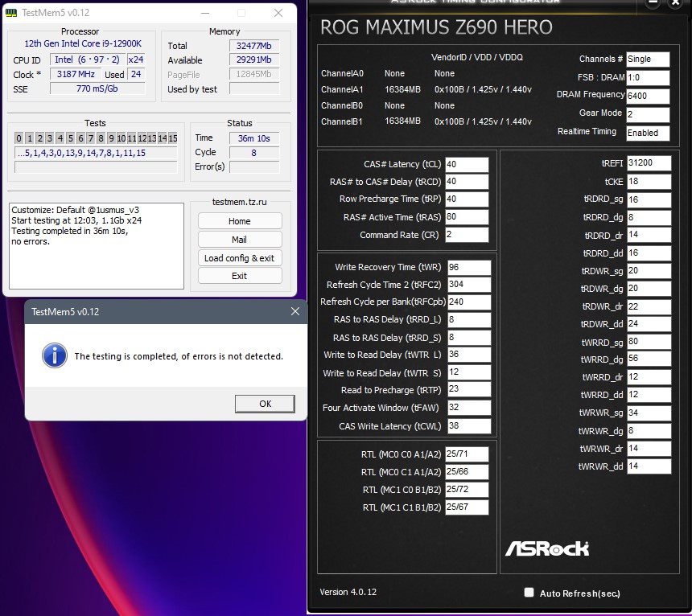
Task: Click the Channels # field showing Single
Action: point(648,59)
